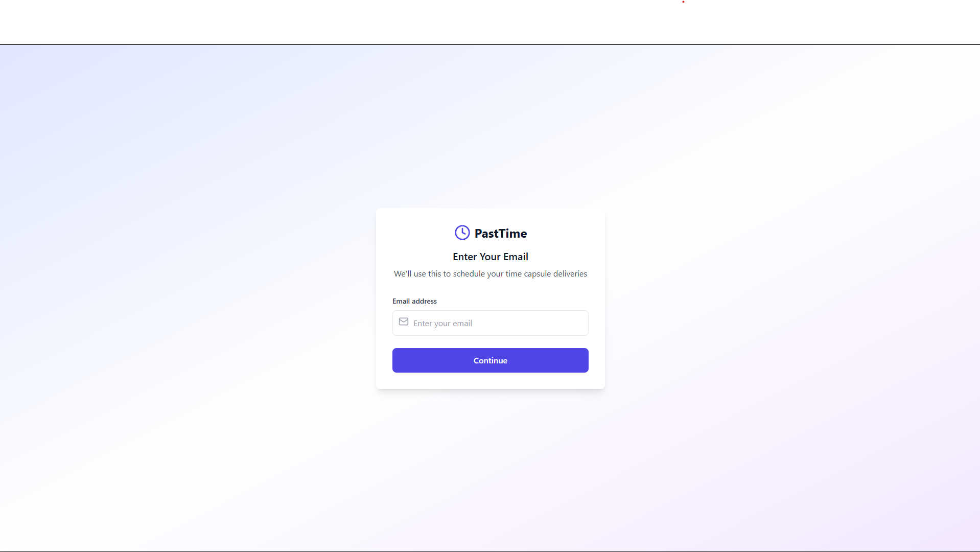Click the PastTime clock logo icon

coord(462,233)
